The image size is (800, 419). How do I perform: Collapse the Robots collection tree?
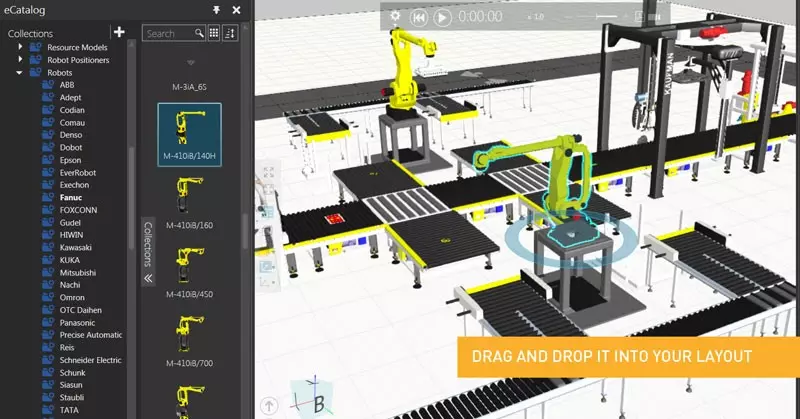(20, 73)
